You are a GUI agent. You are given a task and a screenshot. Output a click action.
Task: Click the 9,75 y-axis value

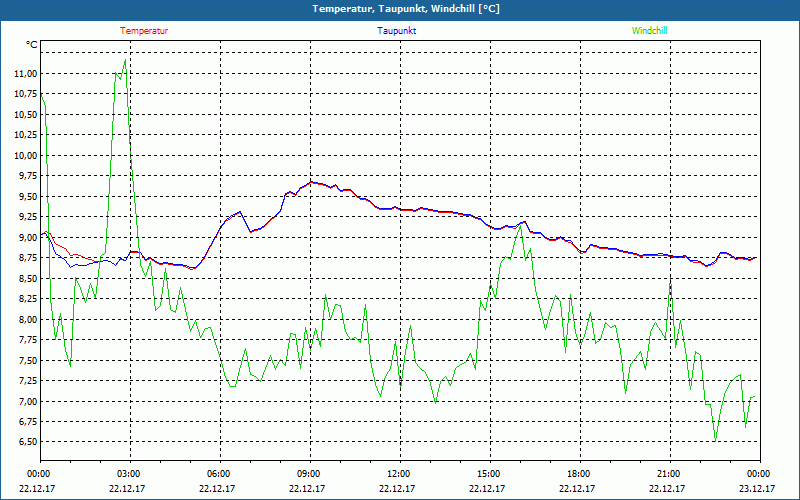[29, 176]
